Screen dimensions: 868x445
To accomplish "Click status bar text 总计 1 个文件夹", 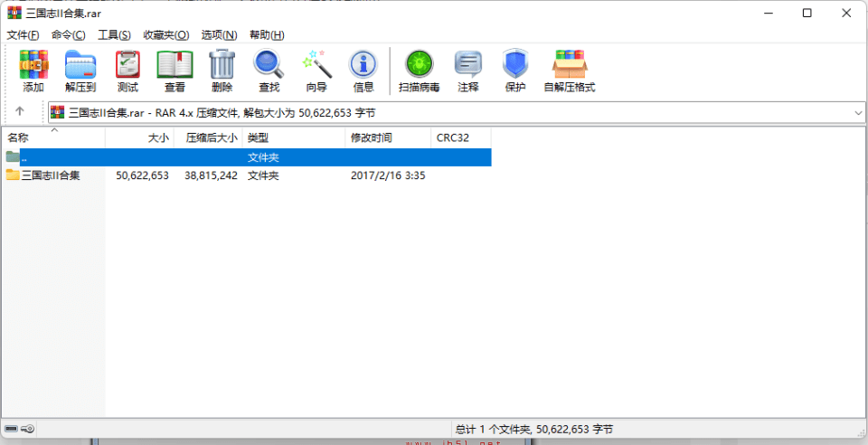I will [495, 429].
